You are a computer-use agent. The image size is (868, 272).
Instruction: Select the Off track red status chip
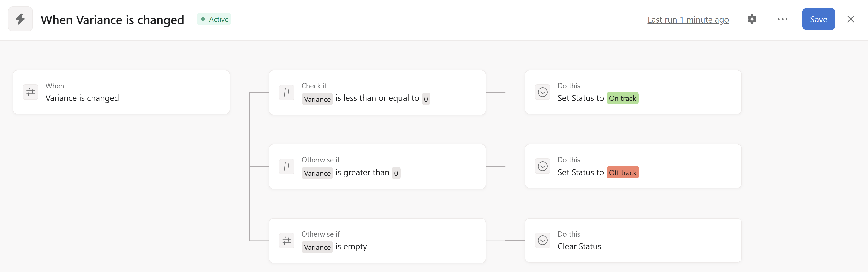622,172
